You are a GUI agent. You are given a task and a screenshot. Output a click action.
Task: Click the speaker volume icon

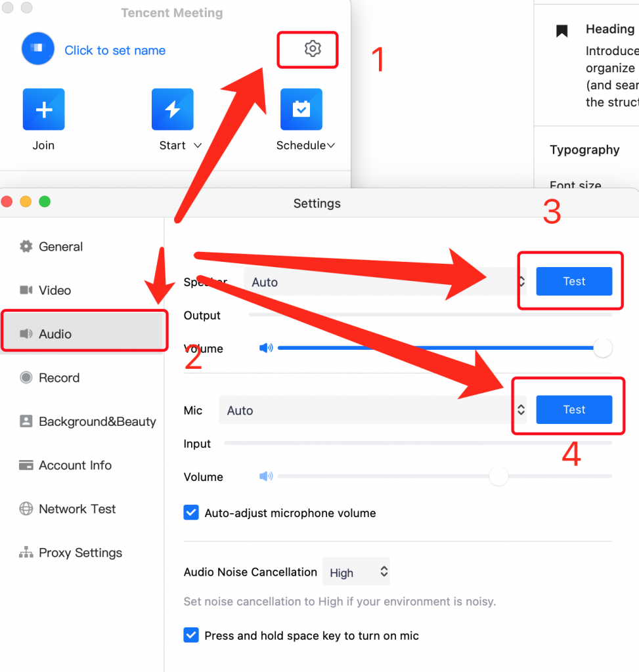(266, 348)
